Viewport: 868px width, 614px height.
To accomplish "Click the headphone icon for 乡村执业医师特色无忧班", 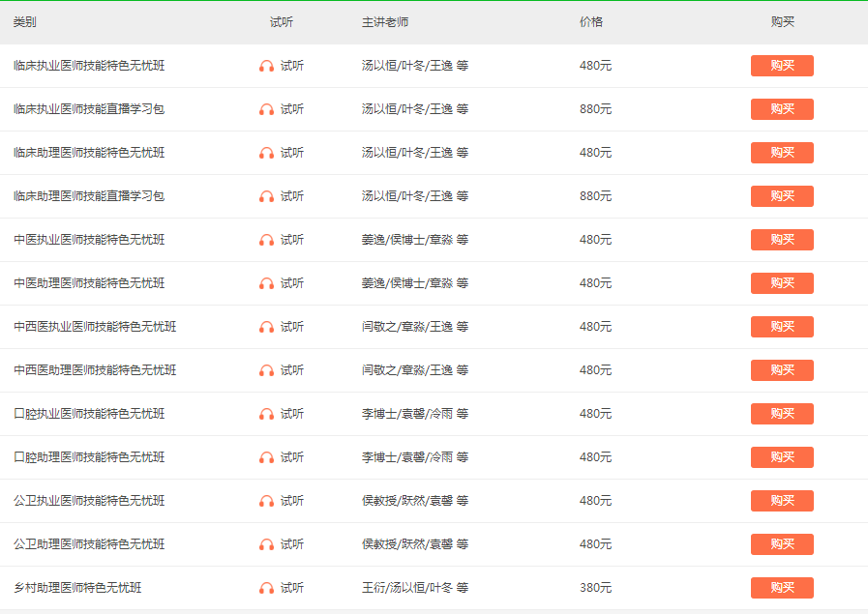I will tap(266, 587).
